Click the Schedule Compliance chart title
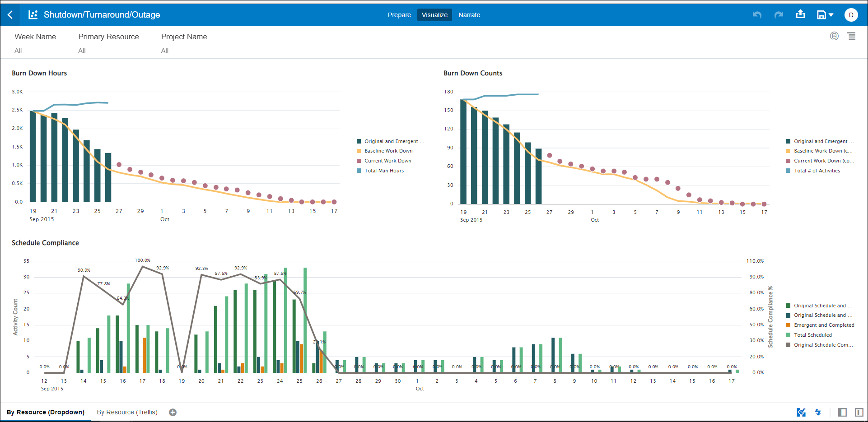Image resolution: width=868 pixels, height=422 pixels. click(45, 243)
